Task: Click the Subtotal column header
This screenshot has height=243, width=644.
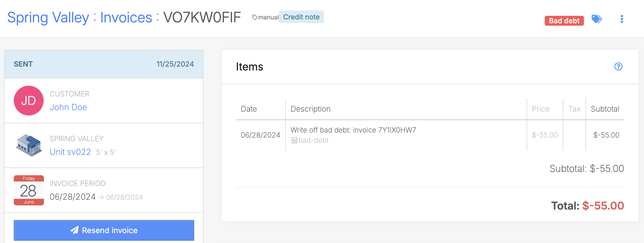Action: click(x=605, y=109)
